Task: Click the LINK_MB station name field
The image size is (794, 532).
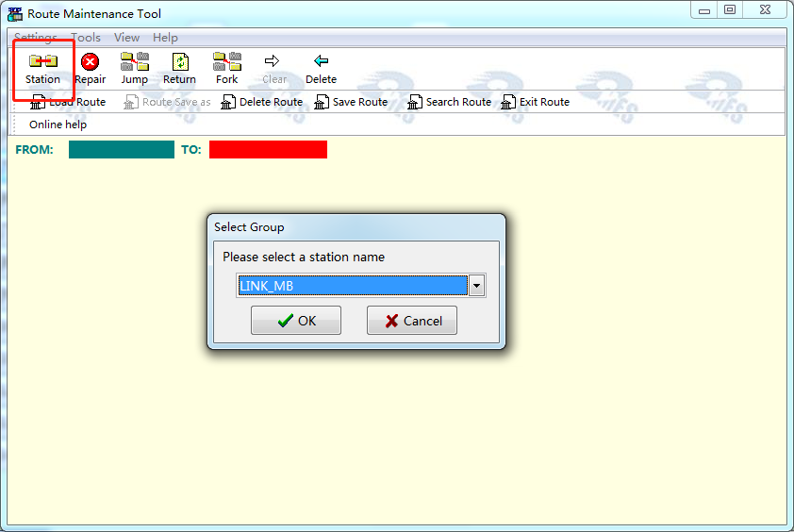Action: [352, 286]
